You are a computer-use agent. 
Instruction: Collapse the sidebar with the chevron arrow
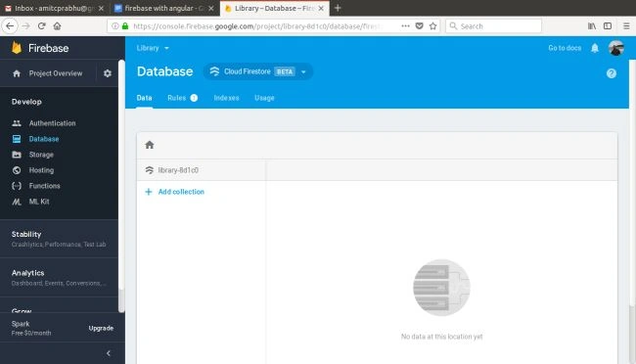point(109,353)
